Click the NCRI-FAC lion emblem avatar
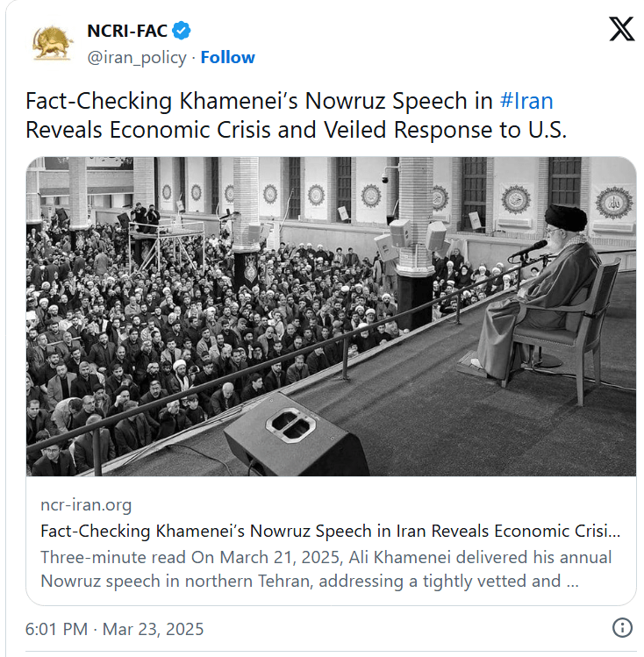 [x=53, y=43]
